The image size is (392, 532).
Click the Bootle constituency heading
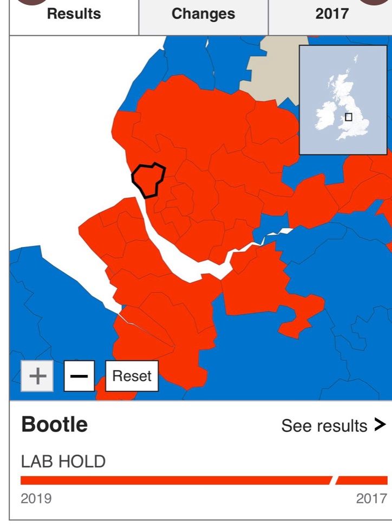pos(54,425)
